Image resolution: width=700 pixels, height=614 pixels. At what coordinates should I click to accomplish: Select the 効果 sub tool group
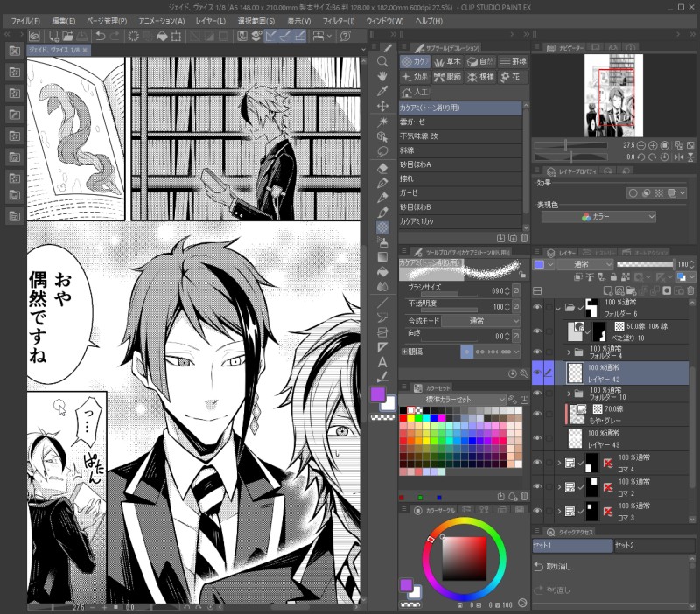tap(415, 77)
